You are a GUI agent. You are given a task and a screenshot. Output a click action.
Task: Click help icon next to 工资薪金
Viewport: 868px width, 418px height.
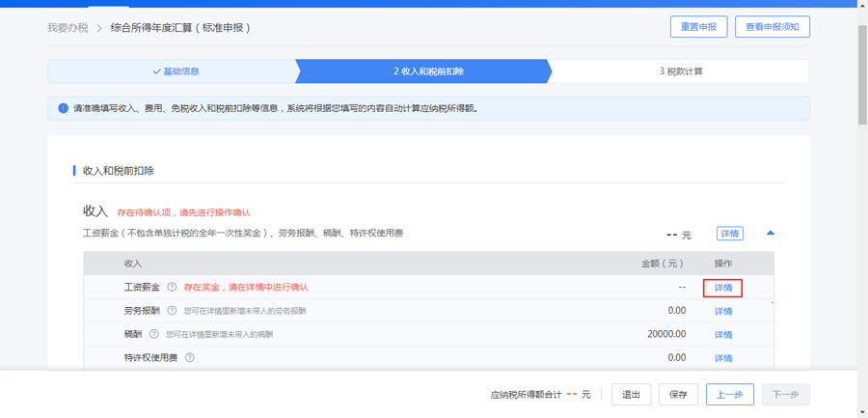[x=172, y=288]
